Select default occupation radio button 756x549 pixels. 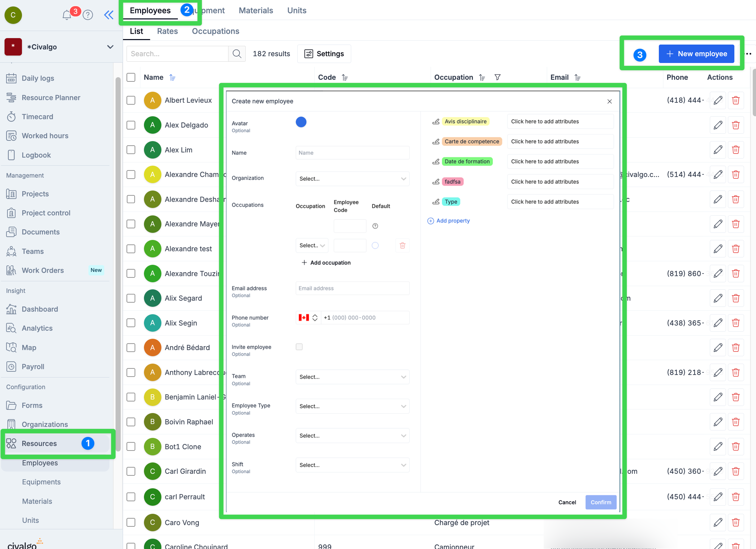tap(375, 246)
